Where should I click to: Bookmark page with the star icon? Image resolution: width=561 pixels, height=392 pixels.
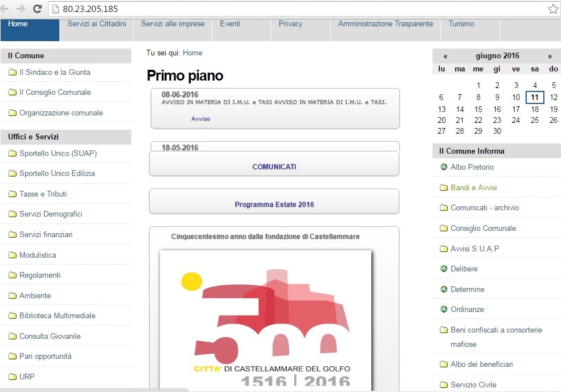pos(552,9)
